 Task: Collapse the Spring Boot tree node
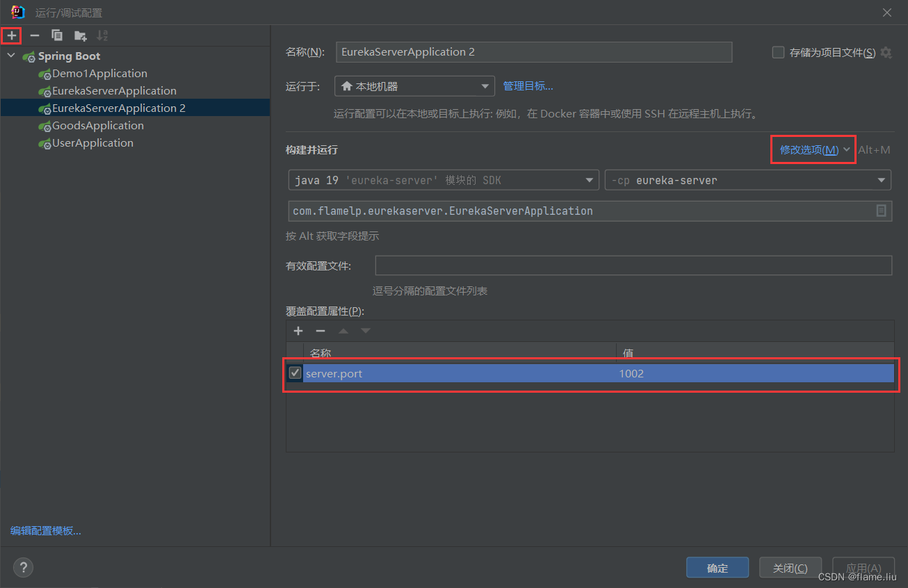pos(10,56)
